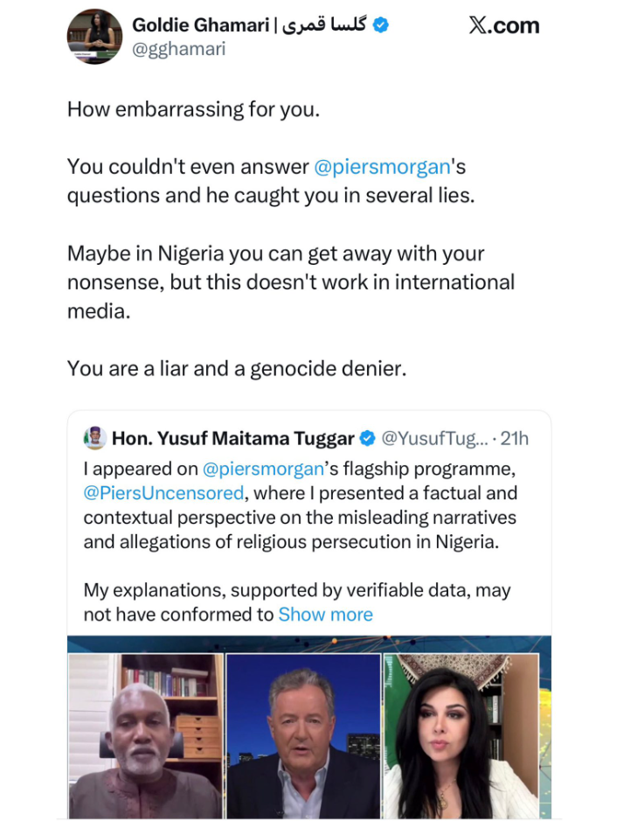Open the @PiersUncensored mention
Screen dimensions: 644x821
(163, 493)
